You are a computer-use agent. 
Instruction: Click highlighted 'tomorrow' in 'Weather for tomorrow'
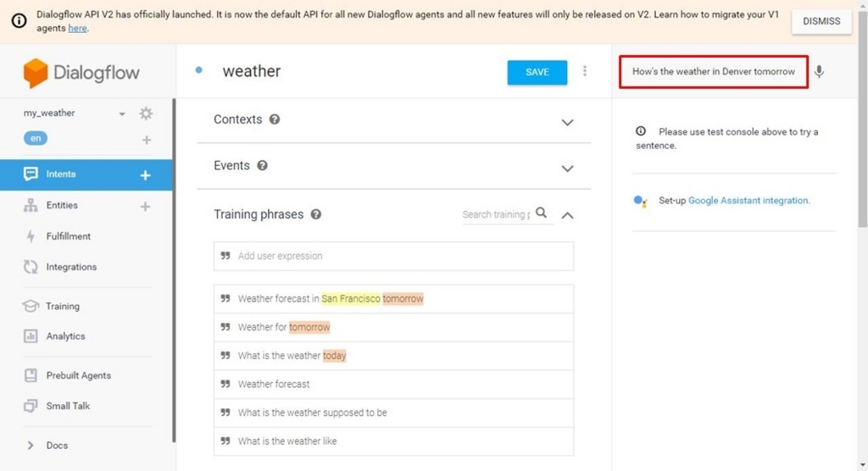309,327
